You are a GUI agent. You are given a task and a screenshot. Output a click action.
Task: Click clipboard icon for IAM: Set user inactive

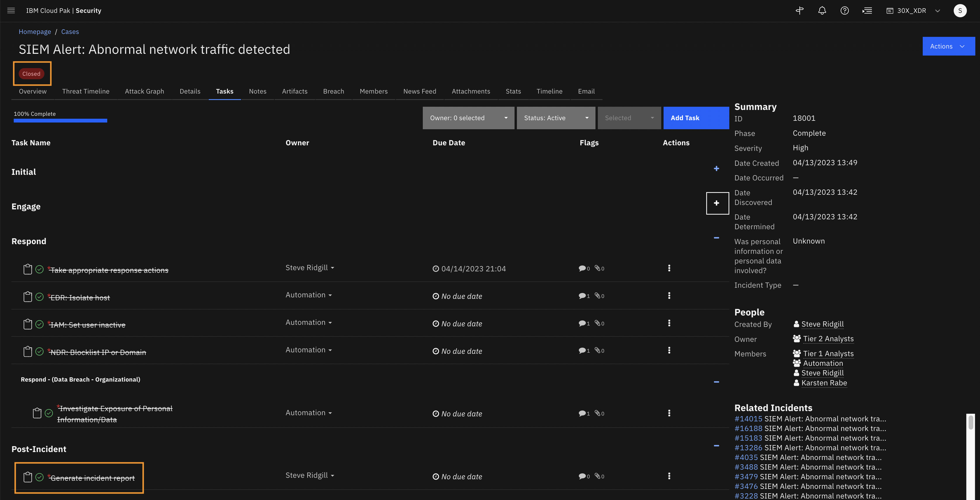pos(27,324)
